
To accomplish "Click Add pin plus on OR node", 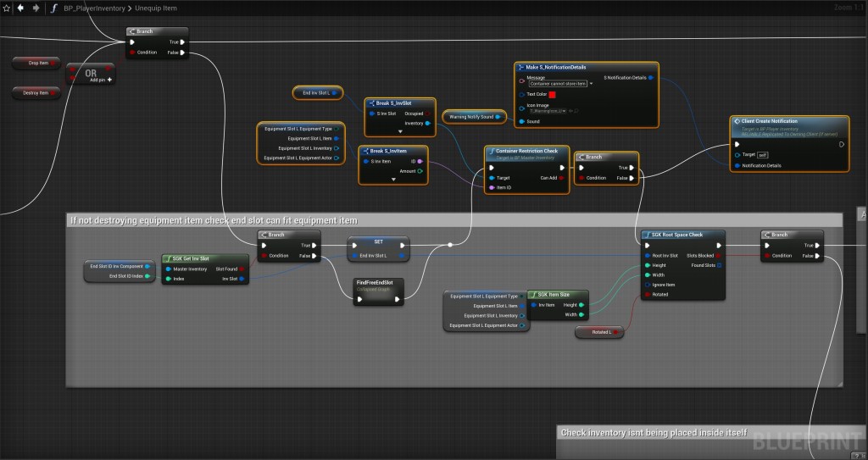I will 109,79.
